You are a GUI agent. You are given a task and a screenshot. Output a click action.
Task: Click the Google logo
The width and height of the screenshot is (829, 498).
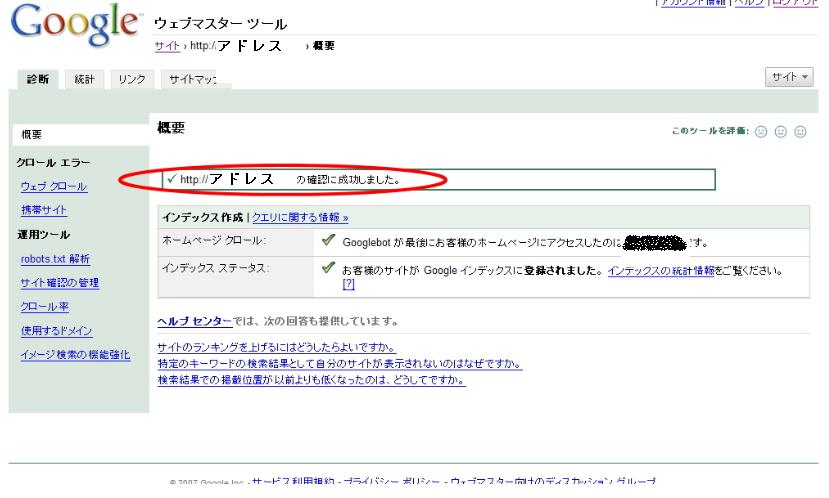tap(76, 24)
